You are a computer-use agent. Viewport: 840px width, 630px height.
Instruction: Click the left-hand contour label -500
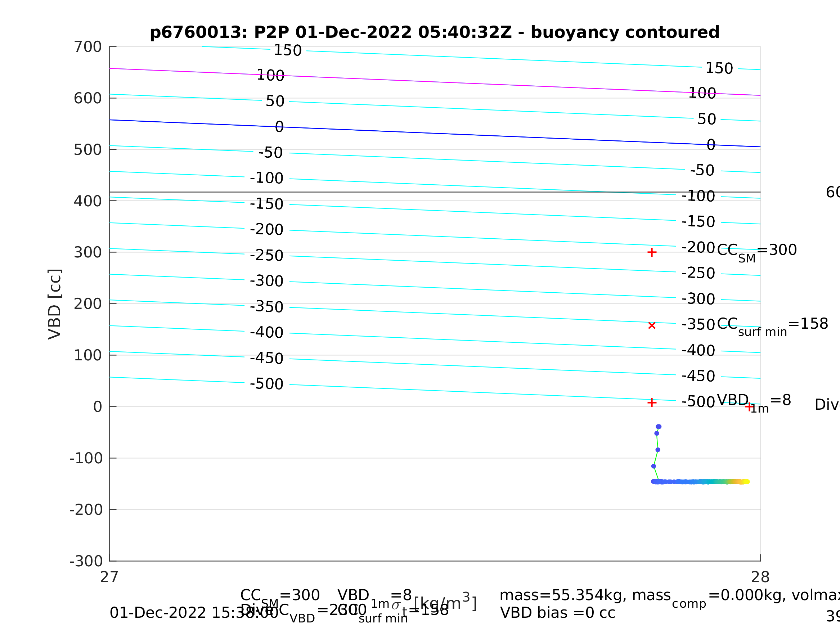click(266, 384)
